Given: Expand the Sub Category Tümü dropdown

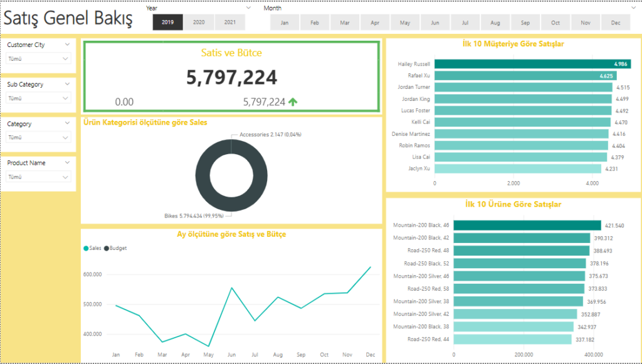Looking at the screenshot, I should (x=38, y=98).
